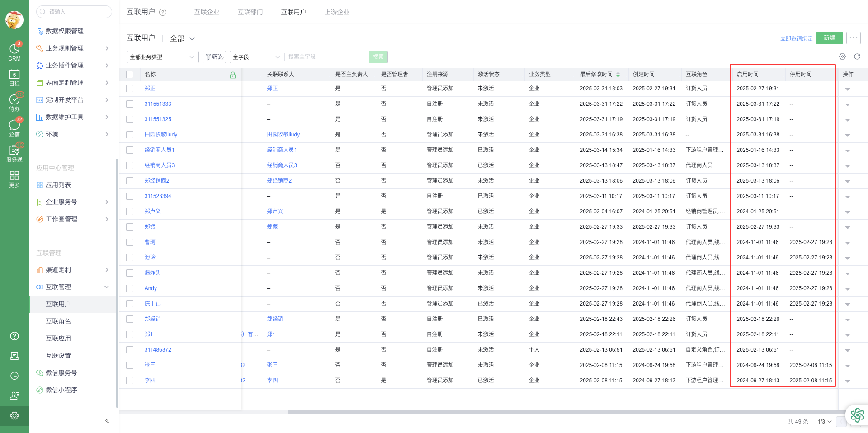This screenshot has height=433, width=868.
Task: Check the row checkbox for 经销商人员1
Action: pos(130,150)
